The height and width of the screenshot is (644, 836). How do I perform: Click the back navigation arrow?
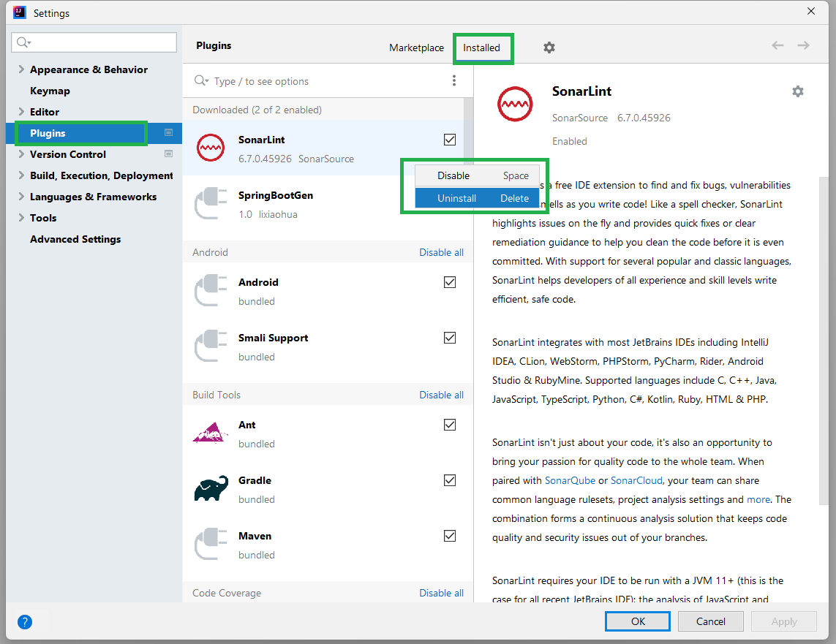pyautogui.click(x=778, y=46)
